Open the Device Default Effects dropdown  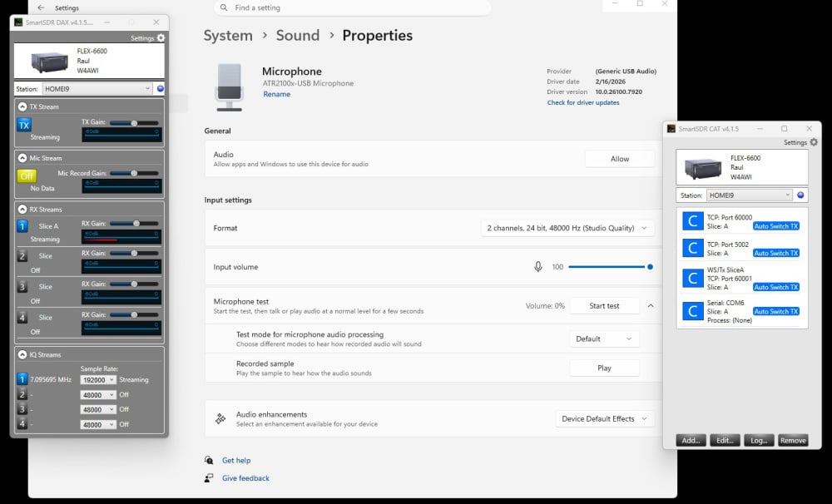(605, 418)
